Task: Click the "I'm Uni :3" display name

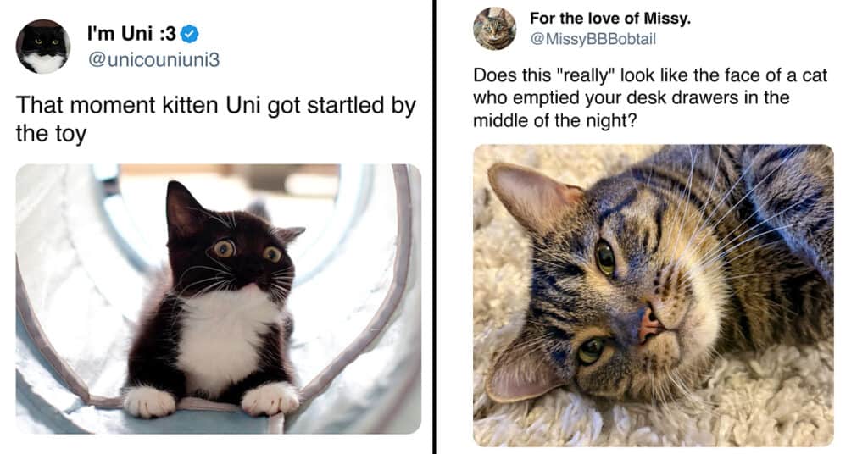Action: tap(133, 35)
